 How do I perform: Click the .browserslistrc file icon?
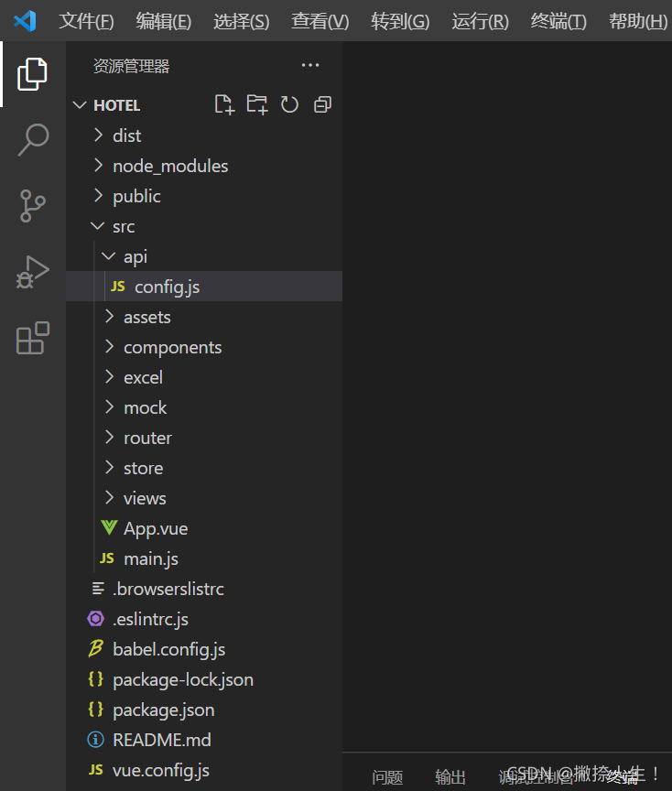tap(98, 588)
